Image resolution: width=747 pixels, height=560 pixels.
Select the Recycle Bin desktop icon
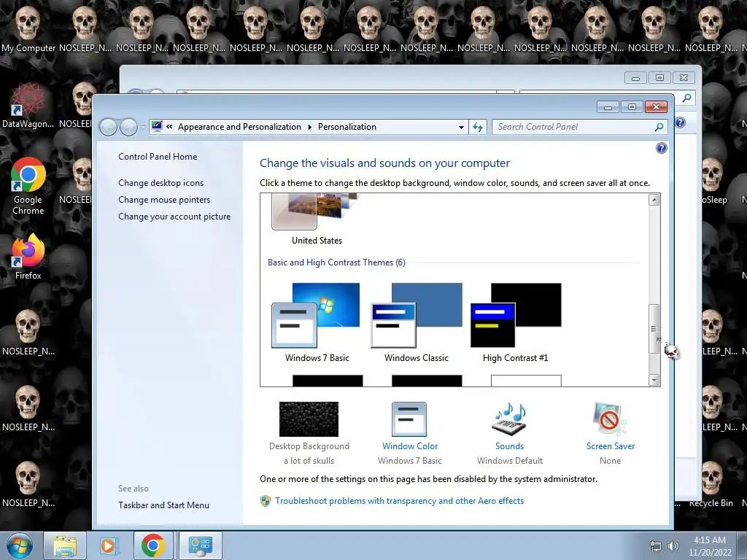[711, 485]
